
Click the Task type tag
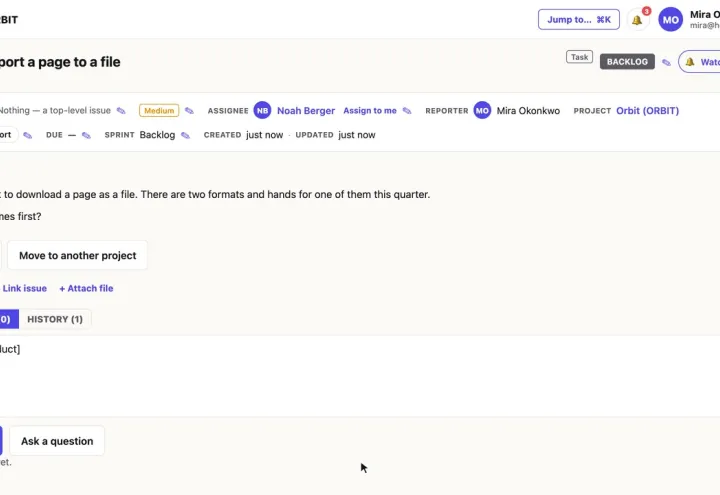point(579,57)
